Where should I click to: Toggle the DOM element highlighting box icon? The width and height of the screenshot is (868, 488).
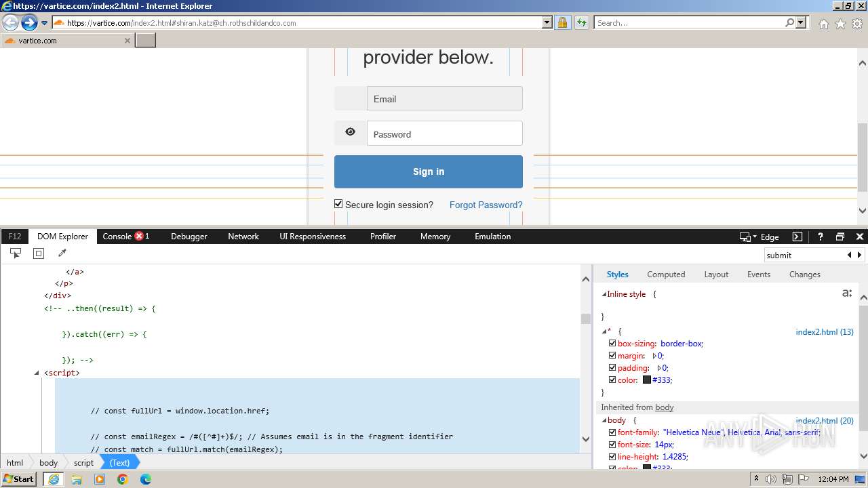pos(39,253)
